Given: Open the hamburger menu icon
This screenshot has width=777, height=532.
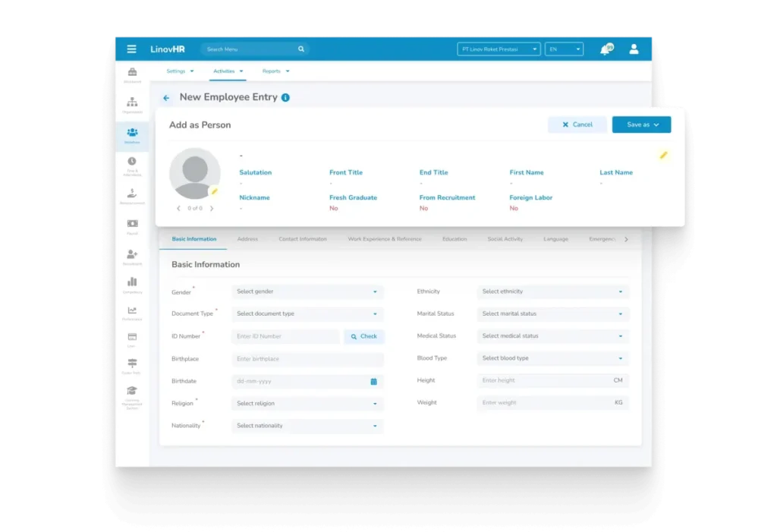Looking at the screenshot, I should [x=131, y=49].
